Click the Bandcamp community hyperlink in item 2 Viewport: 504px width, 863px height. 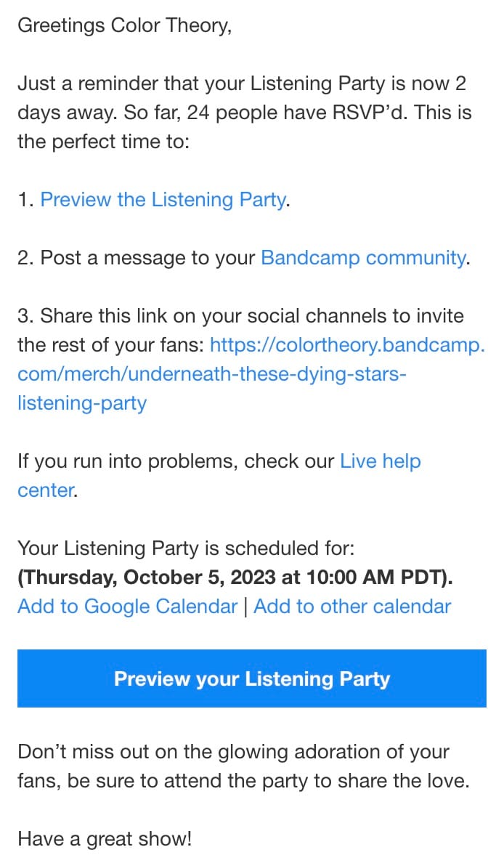363,257
